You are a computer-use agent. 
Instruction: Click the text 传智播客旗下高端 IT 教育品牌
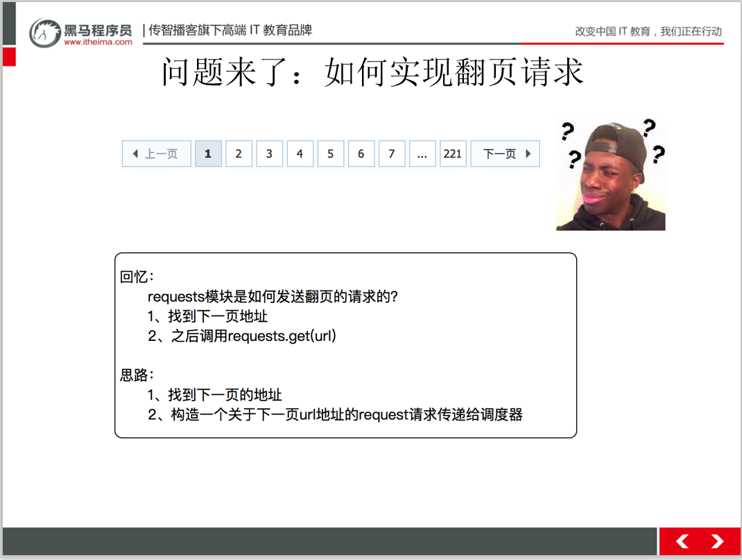click(230, 30)
